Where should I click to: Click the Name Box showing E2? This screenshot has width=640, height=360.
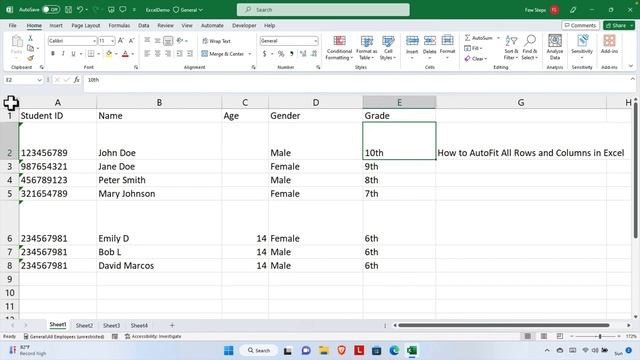click(x=22, y=80)
